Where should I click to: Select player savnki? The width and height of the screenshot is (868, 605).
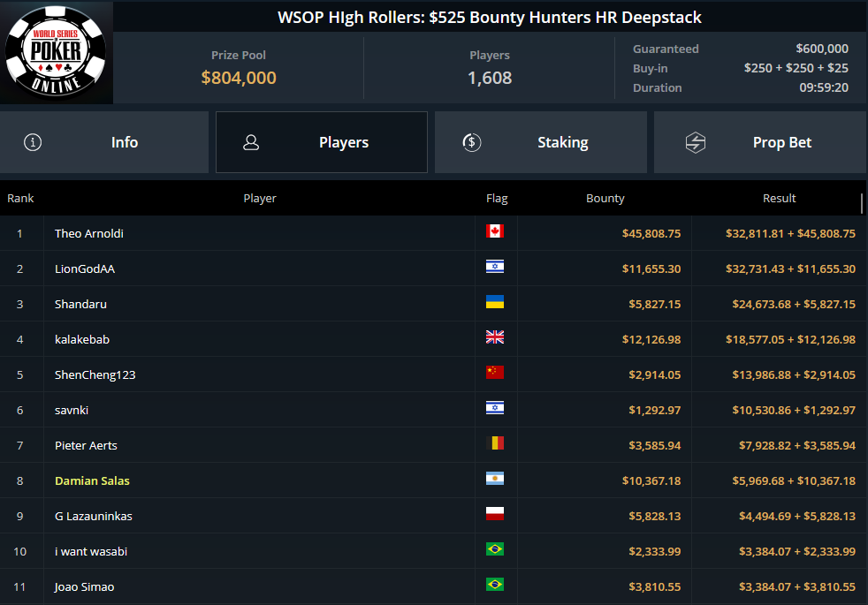point(72,411)
